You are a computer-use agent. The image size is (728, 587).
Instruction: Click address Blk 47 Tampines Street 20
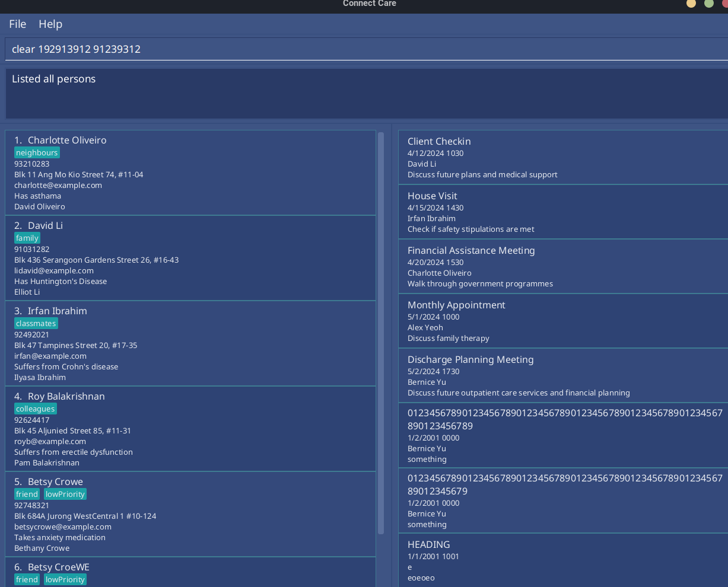[75, 345]
